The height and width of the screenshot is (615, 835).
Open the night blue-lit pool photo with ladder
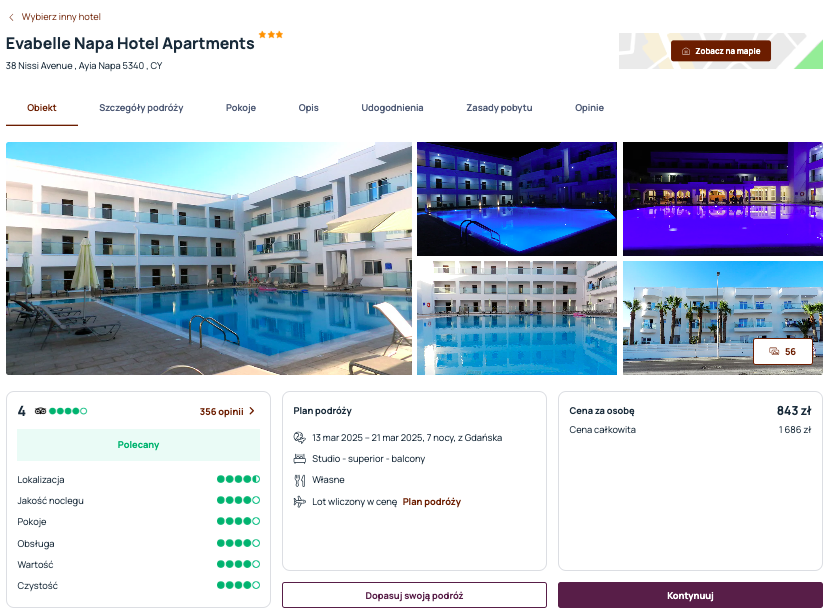point(517,199)
